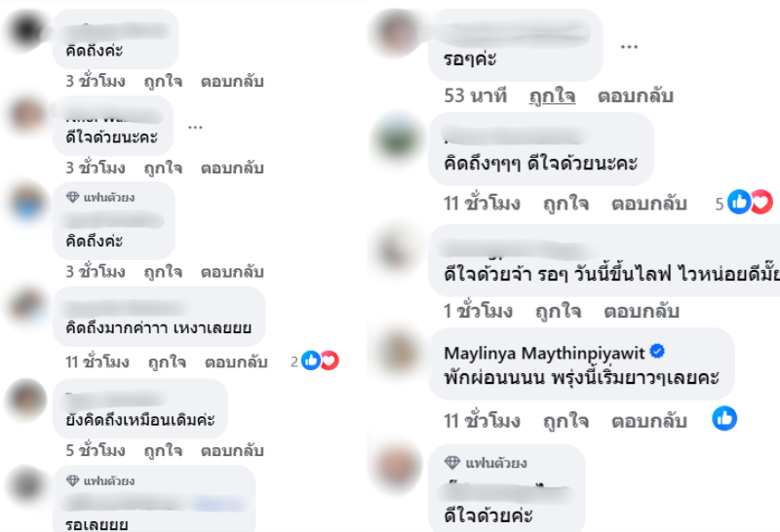Open Maylinya's profile picture avatar
The height and width of the screenshot is (532, 780).
tap(397, 352)
